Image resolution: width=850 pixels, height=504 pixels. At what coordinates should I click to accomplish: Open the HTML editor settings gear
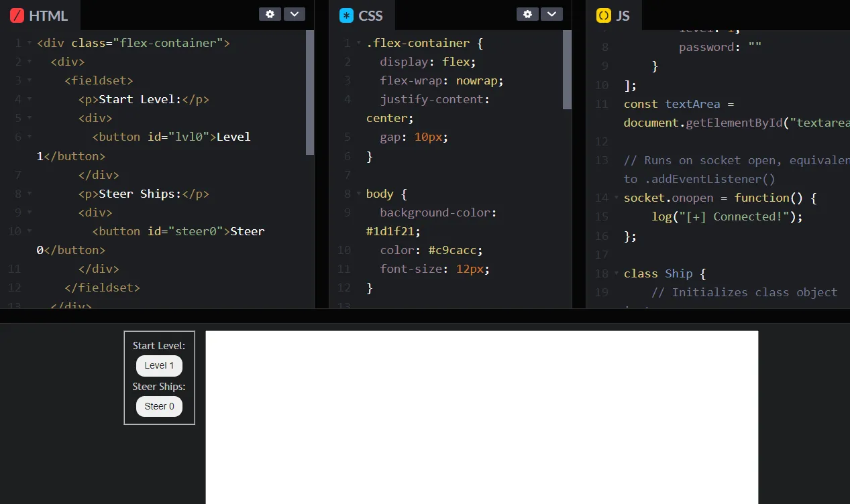[x=270, y=13]
